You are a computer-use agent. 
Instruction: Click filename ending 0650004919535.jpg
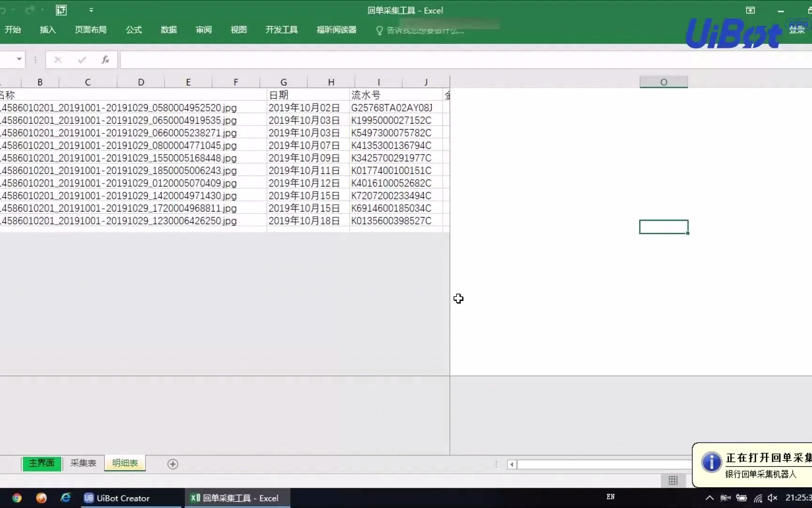pos(118,120)
